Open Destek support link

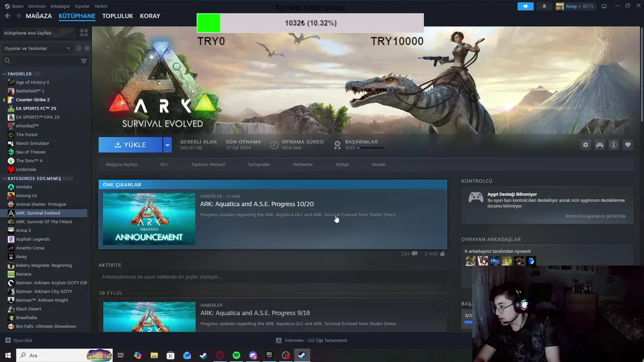click(378, 164)
